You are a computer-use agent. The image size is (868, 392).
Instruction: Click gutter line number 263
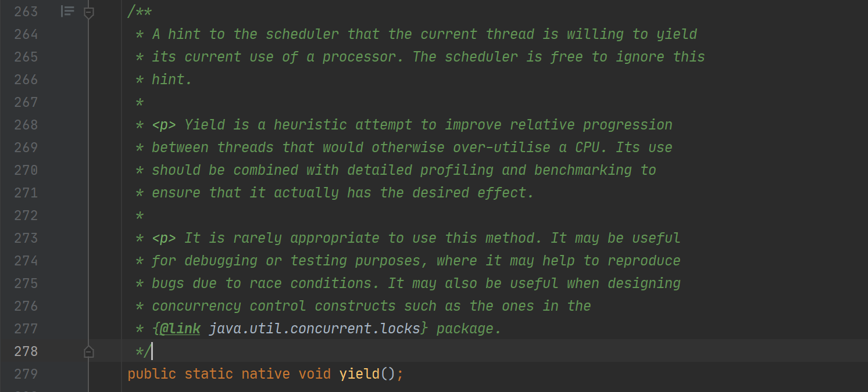pyautogui.click(x=26, y=12)
